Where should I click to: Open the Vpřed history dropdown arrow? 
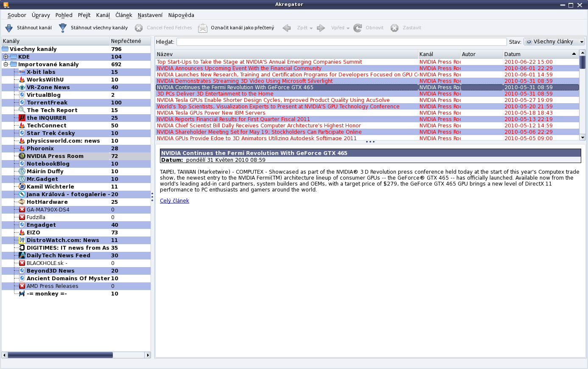[x=348, y=28]
